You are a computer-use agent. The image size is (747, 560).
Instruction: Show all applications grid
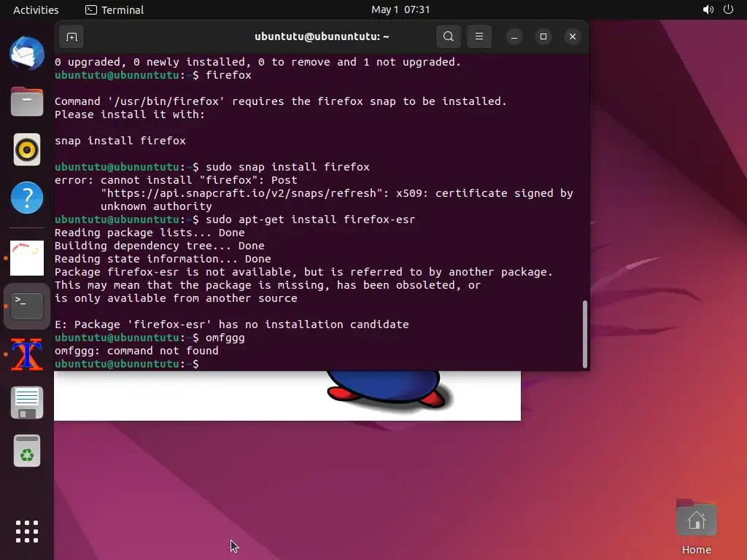27,532
